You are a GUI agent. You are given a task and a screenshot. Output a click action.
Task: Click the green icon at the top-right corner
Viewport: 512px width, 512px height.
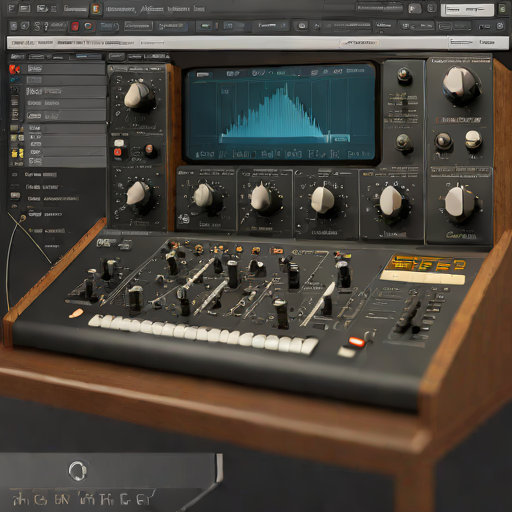coord(503,9)
